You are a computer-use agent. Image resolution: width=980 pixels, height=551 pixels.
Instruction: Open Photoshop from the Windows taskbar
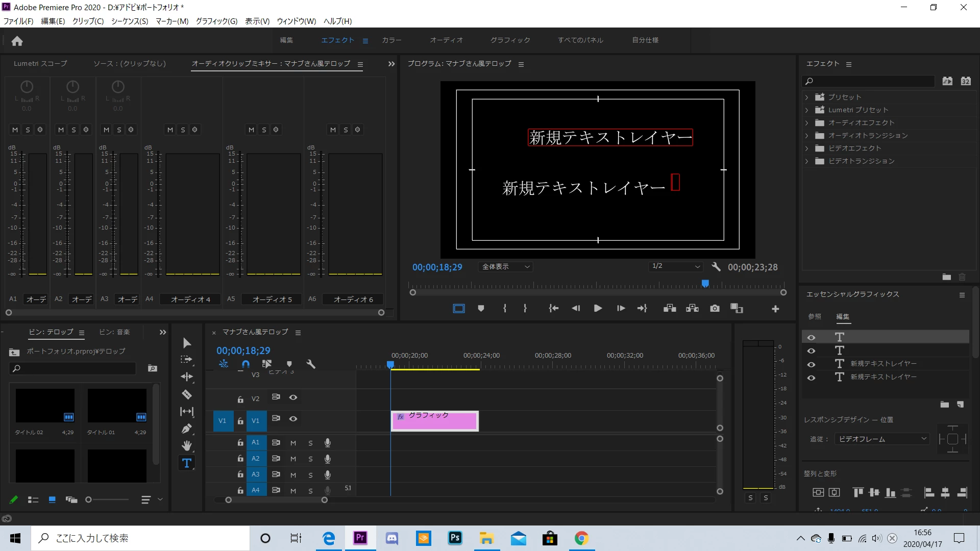pyautogui.click(x=455, y=538)
